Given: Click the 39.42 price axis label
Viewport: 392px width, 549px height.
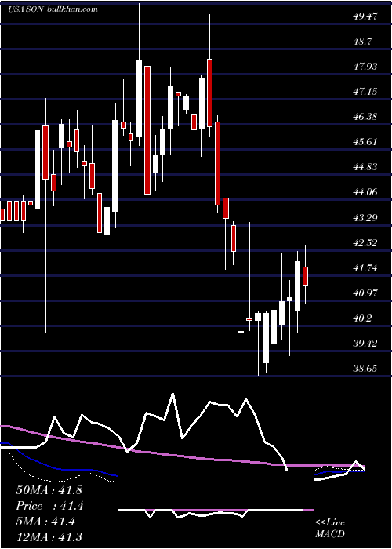Looking at the screenshot, I should pos(365,344).
